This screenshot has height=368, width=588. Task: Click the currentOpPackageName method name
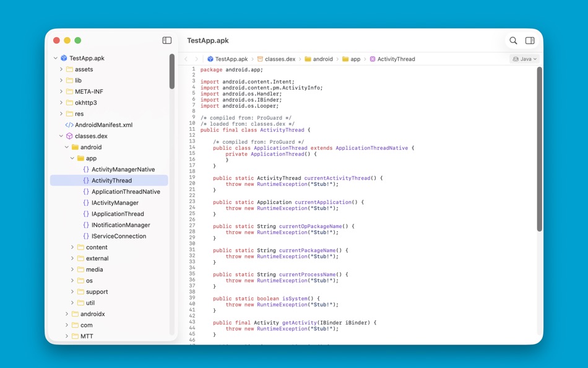(311, 226)
